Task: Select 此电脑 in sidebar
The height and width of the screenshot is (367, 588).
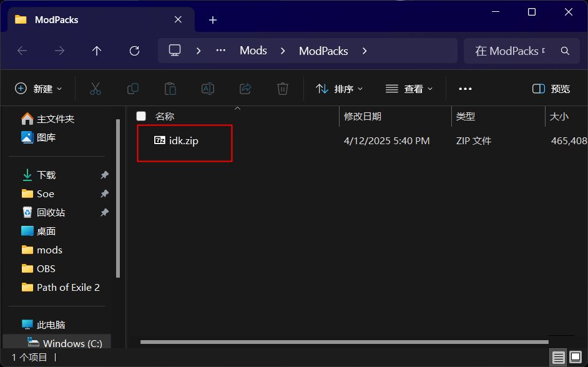Action: [x=43, y=325]
